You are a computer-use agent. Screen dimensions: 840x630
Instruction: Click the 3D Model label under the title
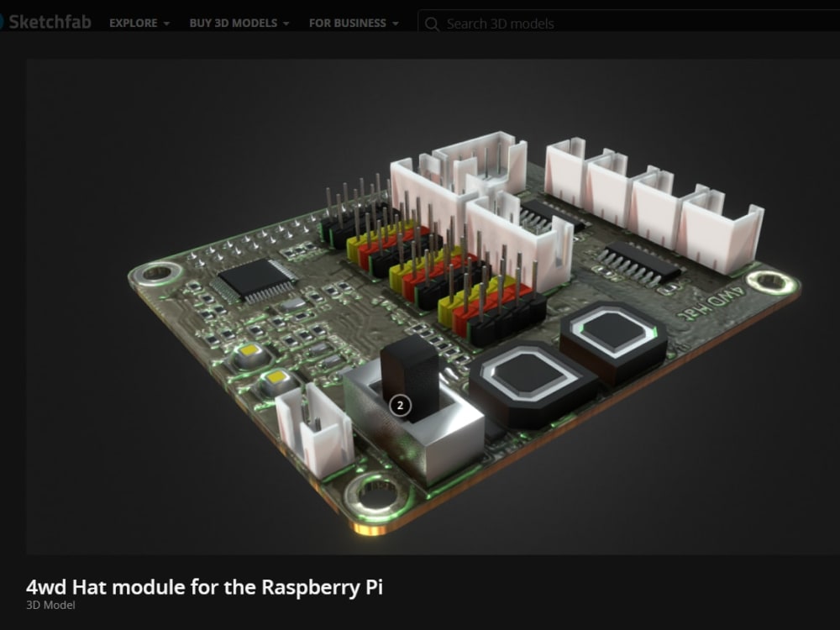coord(50,605)
